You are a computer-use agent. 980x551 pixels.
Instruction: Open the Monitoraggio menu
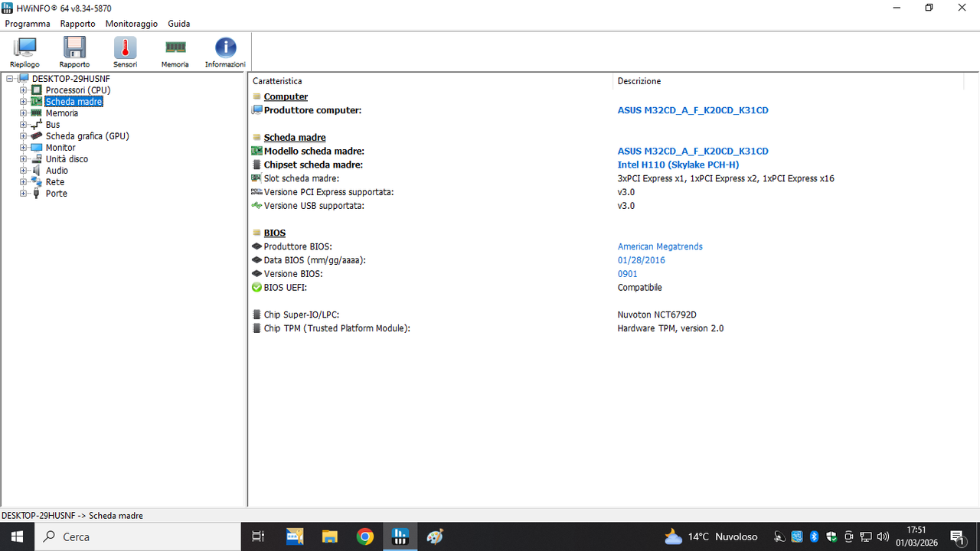(132, 24)
